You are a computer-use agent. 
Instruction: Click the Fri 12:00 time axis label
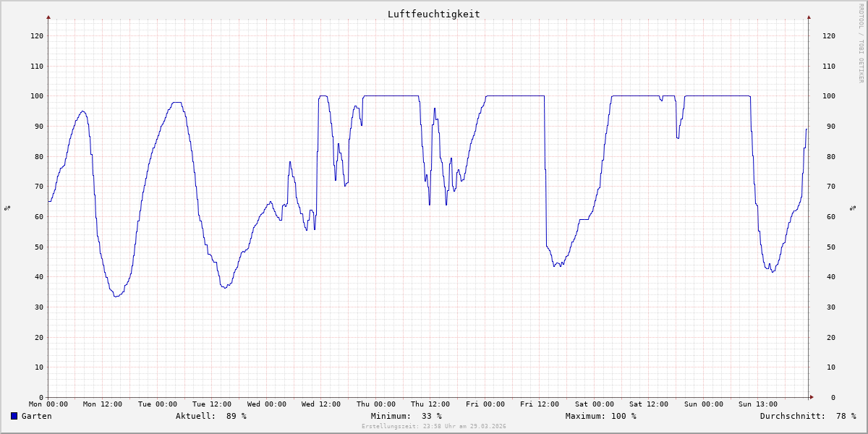540,404
